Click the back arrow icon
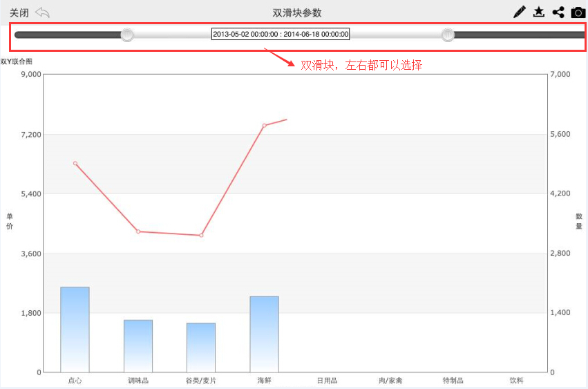588x389 pixels. [42, 12]
